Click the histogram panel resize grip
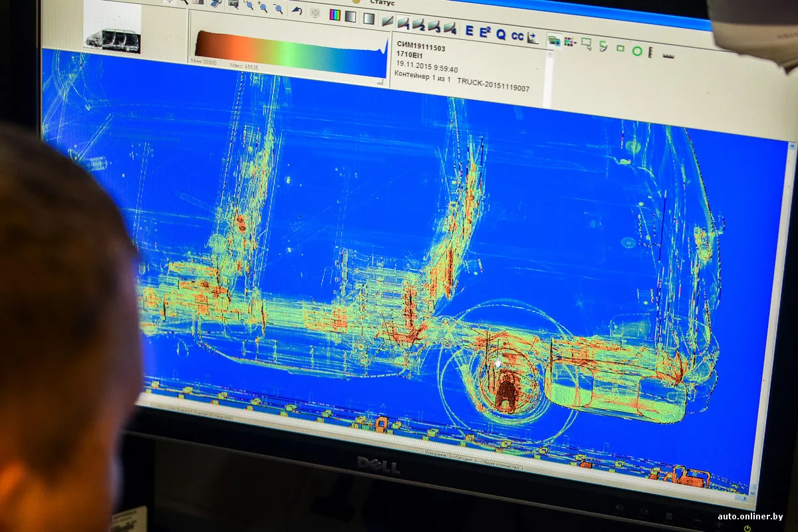This screenshot has height=532, width=798. [380, 82]
